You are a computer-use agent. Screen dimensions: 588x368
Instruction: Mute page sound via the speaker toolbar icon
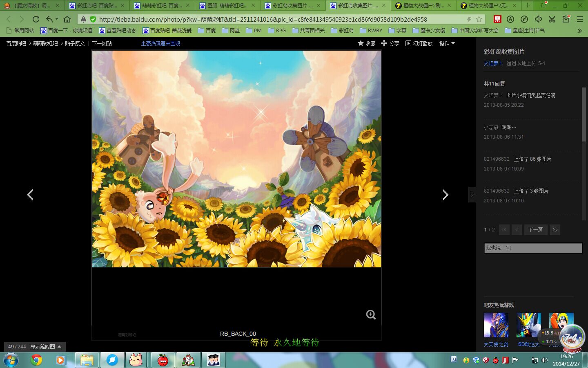(x=538, y=19)
